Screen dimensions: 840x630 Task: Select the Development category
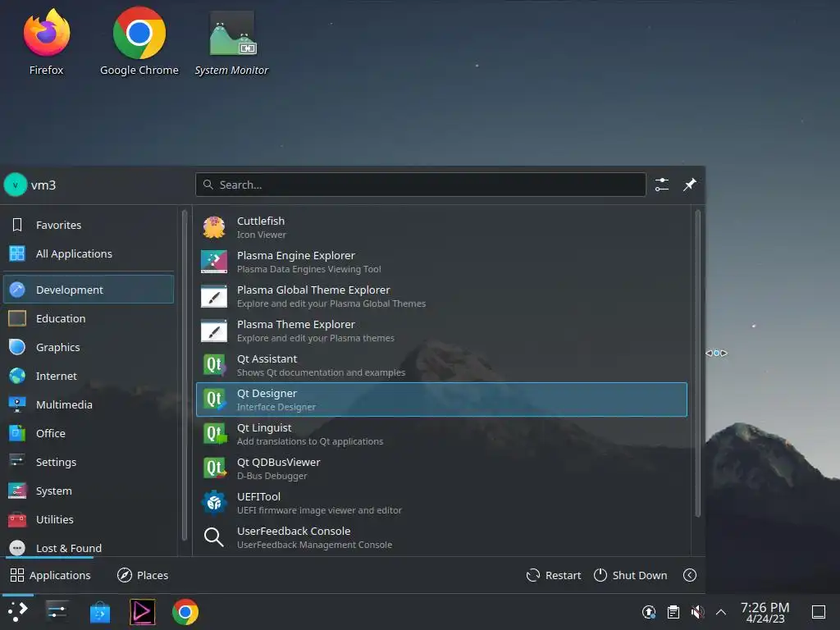pyautogui.click(x=89, y=290)
